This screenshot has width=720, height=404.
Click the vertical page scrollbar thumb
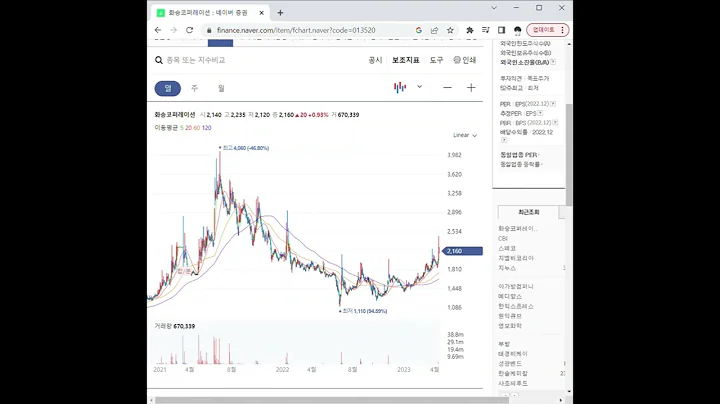point(569,154)
